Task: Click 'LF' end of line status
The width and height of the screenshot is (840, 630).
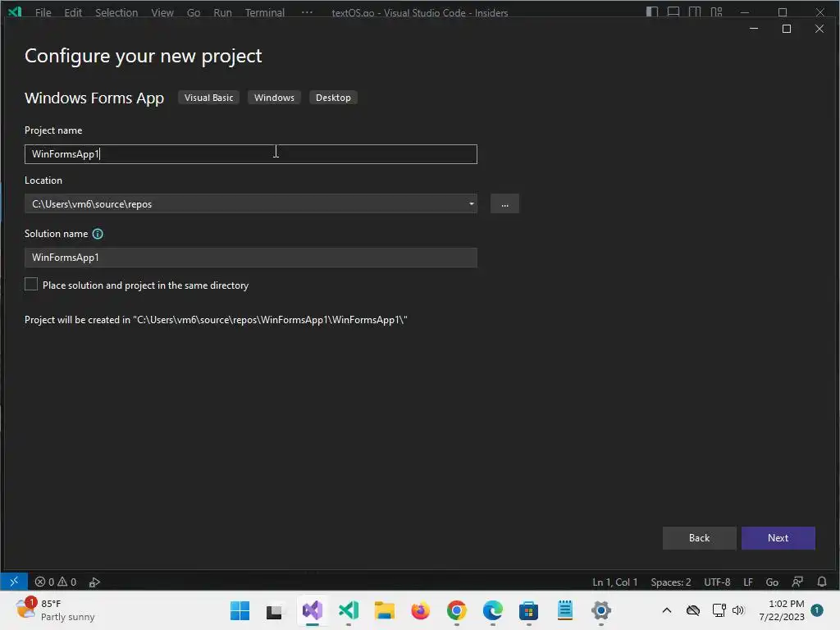Action: pyautogui.click(x=748, y=582)
